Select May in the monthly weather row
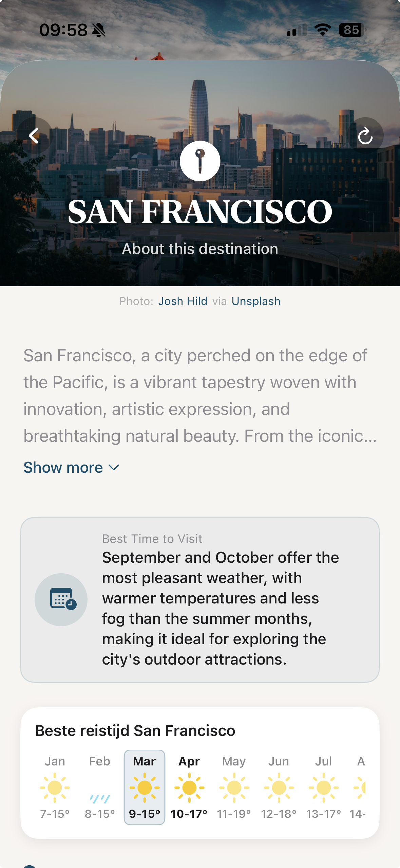 (x=234, y=787)
